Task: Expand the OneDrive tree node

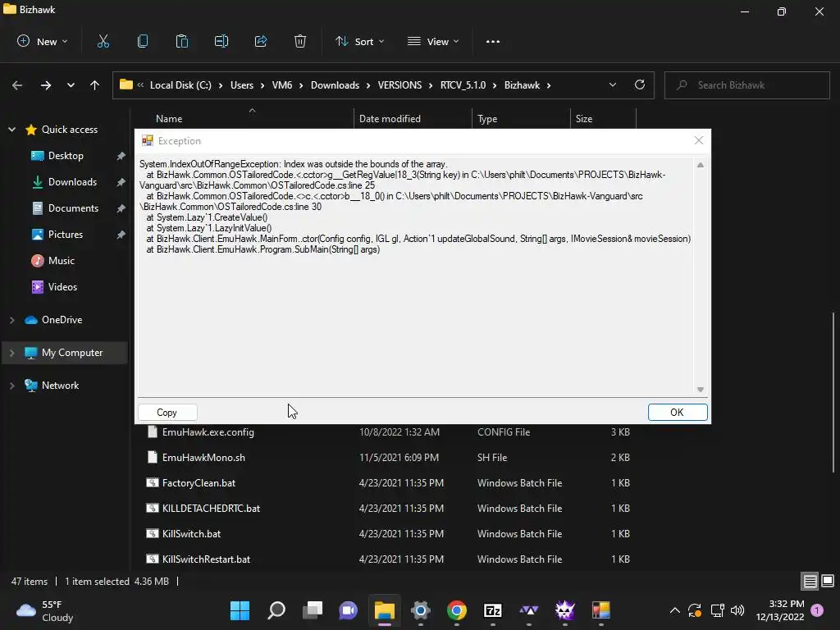Action: pos(11,320)
